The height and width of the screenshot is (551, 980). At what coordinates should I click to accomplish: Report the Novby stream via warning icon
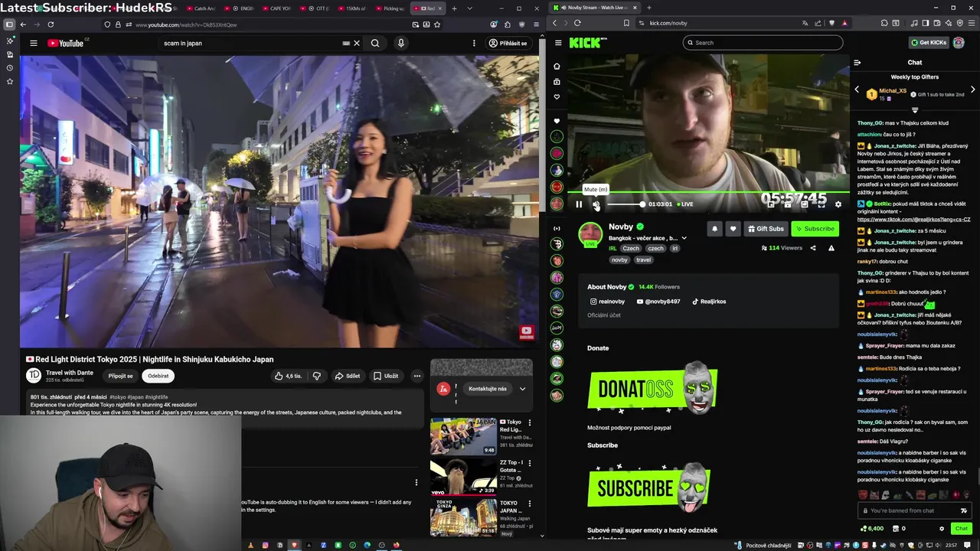[x=831, y=248]
